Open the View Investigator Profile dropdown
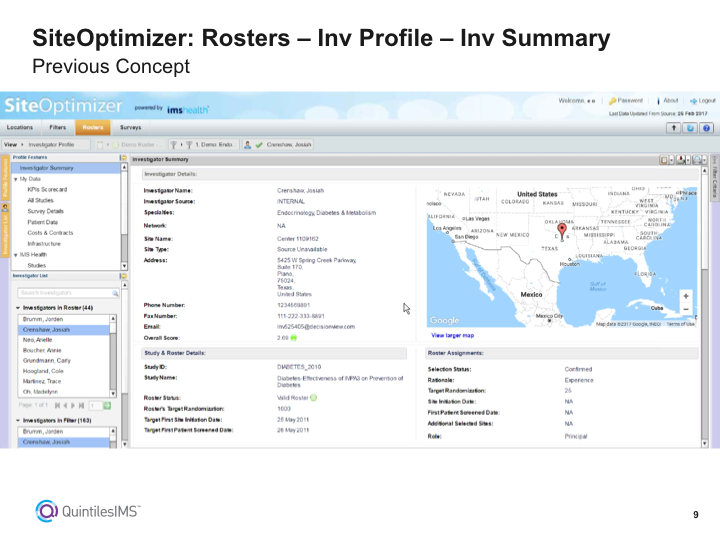Viewport: 720px width, 540px height. click(x=46, y=145)
